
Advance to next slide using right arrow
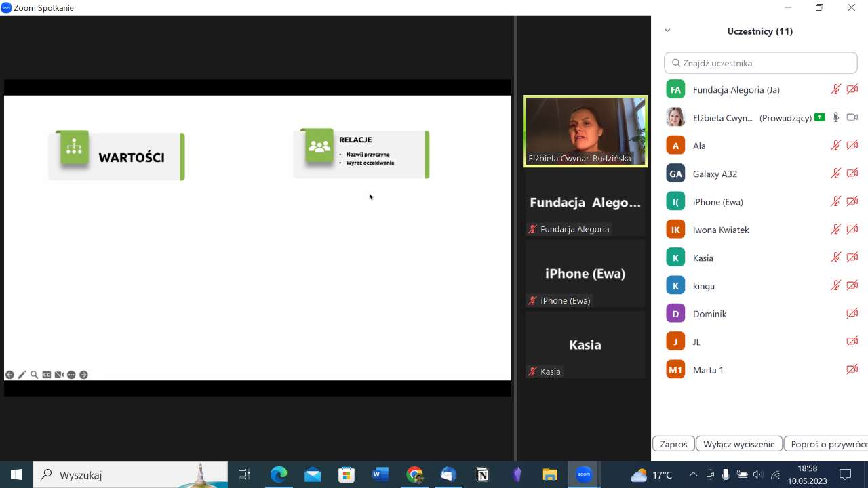(x=83, y=375)
